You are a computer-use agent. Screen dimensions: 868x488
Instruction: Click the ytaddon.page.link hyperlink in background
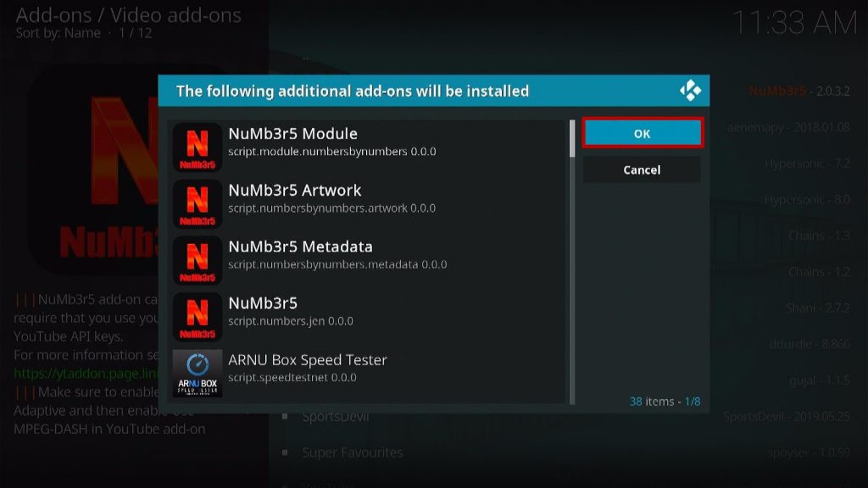click(86, 374)
